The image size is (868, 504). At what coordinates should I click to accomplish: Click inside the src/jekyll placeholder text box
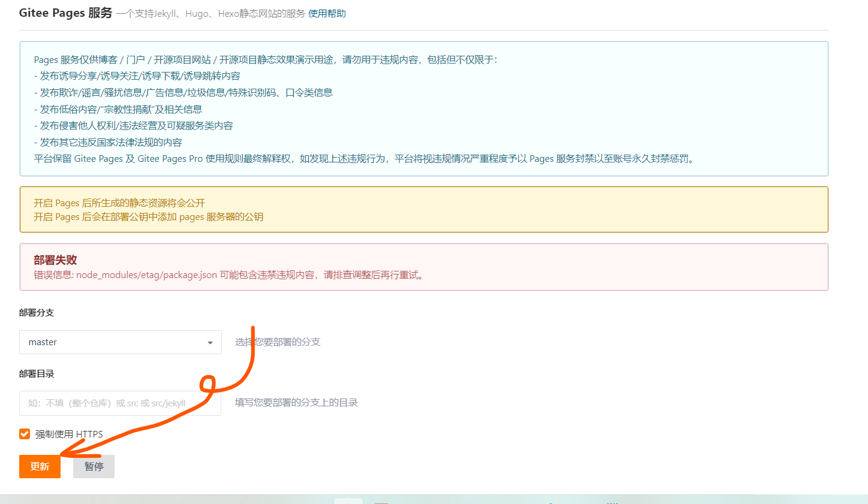click(120, 402)
